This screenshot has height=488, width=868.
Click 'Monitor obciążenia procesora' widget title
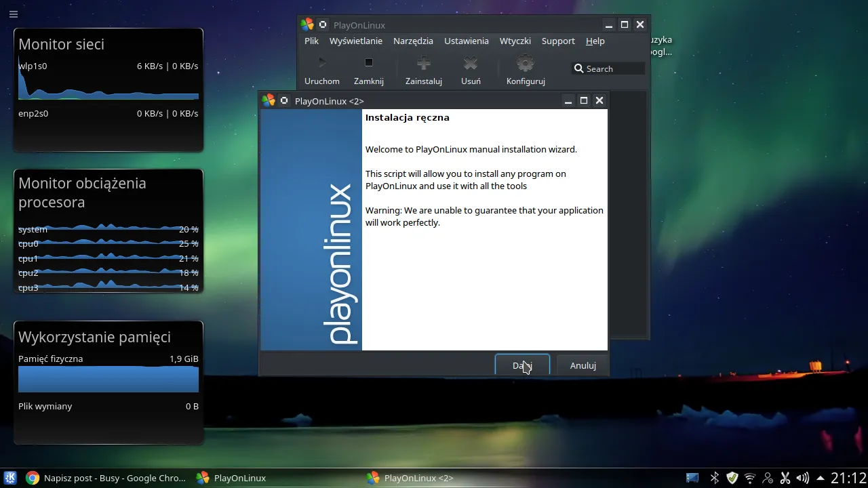[82, 192]
